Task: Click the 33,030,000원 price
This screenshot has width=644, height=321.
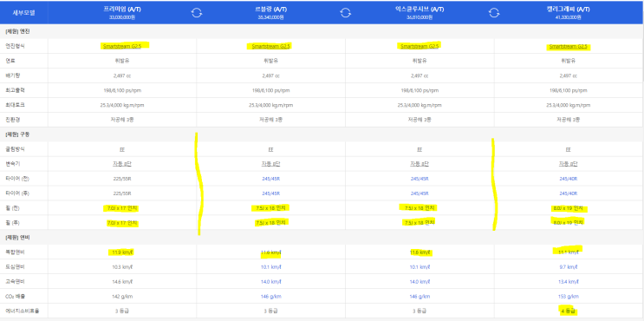Action: coord(122,17)
